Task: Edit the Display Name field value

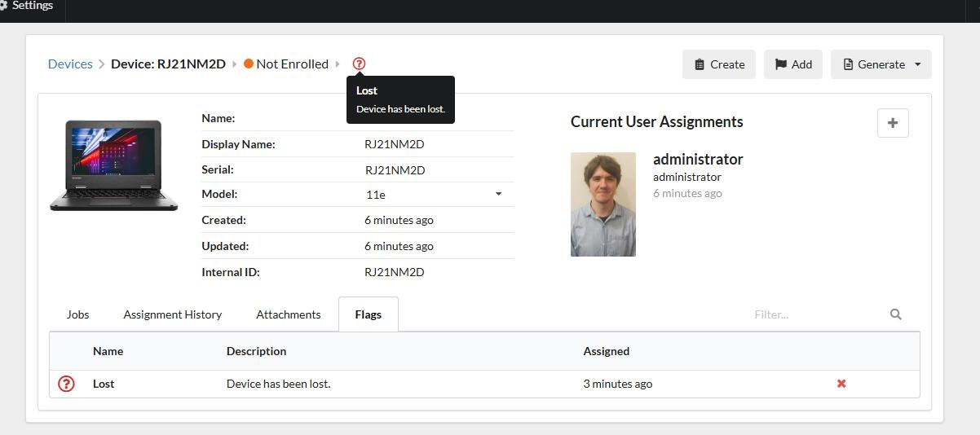Action: (x=395, y=144)
